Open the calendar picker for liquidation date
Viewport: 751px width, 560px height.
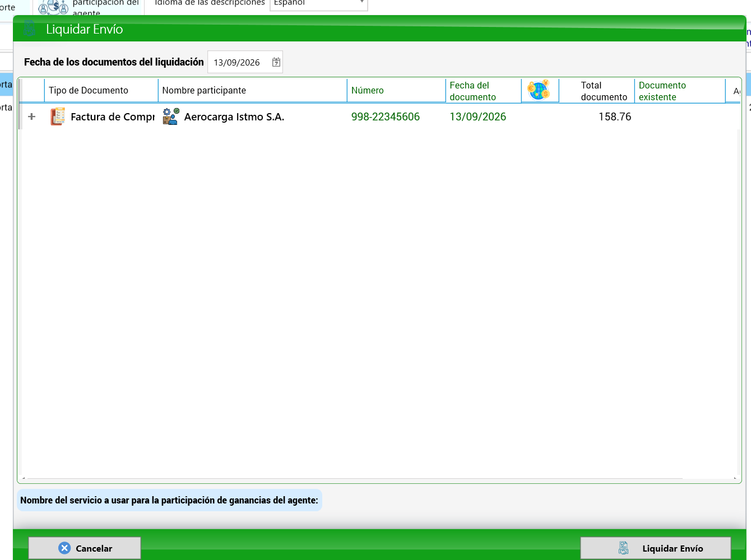[x=276, y=62]
